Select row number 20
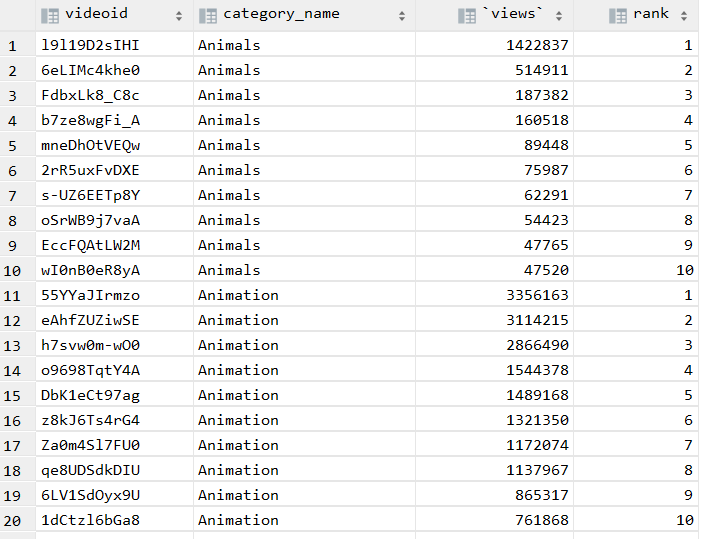 pos(12,521)
